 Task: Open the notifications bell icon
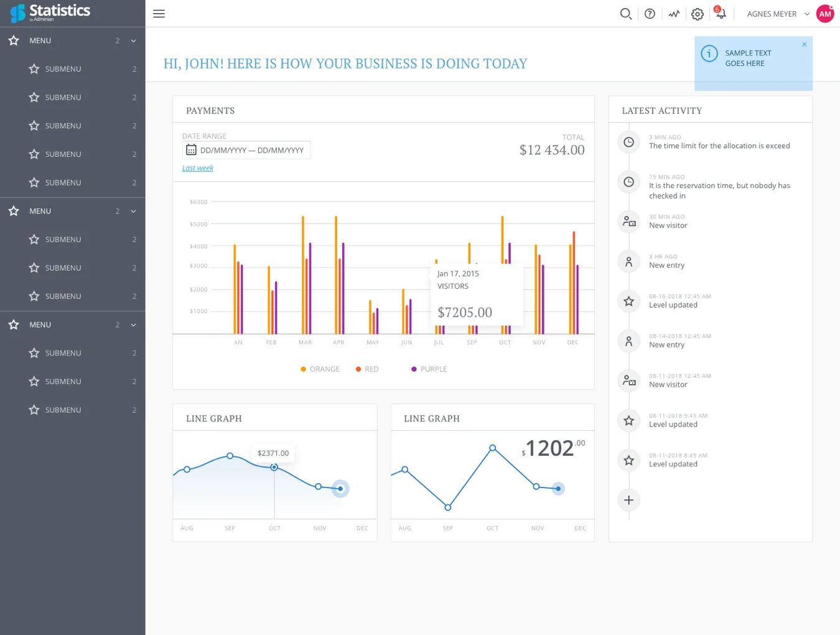point(721,13)
